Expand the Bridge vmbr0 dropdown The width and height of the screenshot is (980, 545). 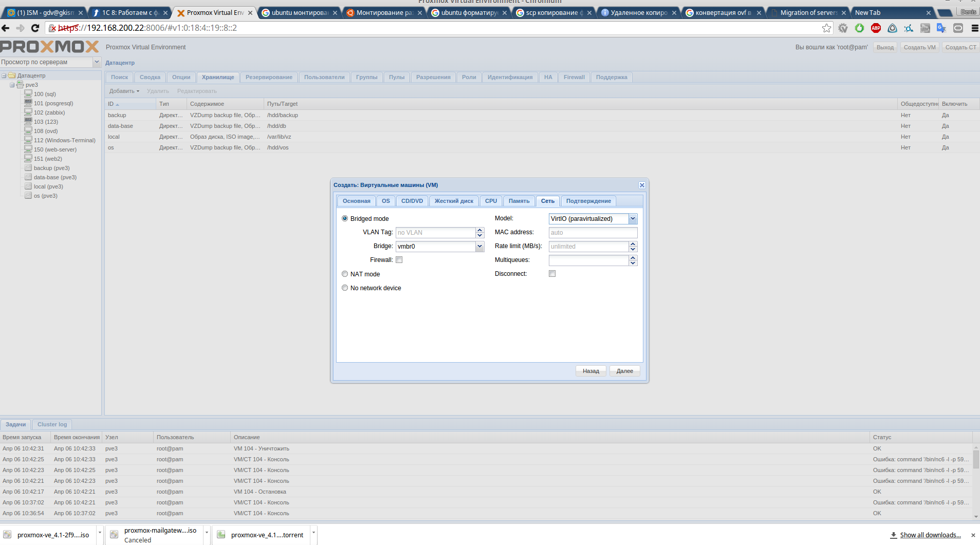pos(479,247)
